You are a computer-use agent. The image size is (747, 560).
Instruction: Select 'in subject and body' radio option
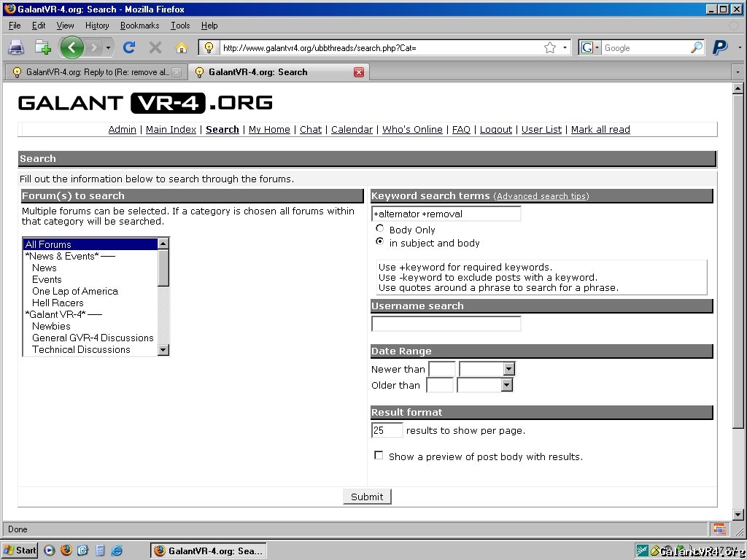pyautogui.click(x=380, y=241)
